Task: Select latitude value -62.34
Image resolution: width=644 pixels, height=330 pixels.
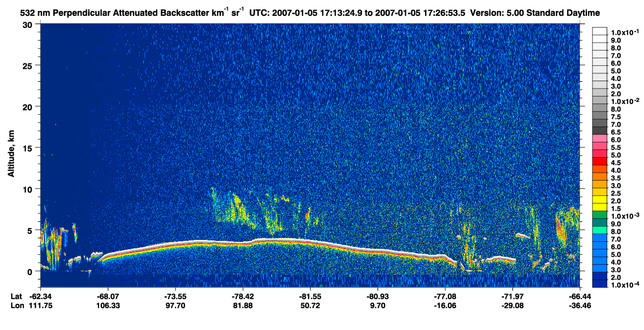Action: pos(40,296)
